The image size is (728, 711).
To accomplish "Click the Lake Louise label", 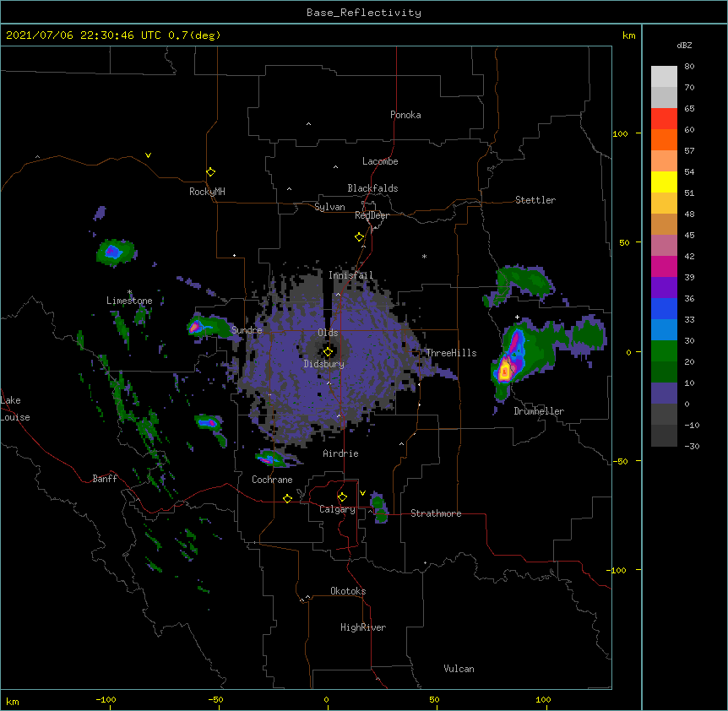I will coord(14,409).
